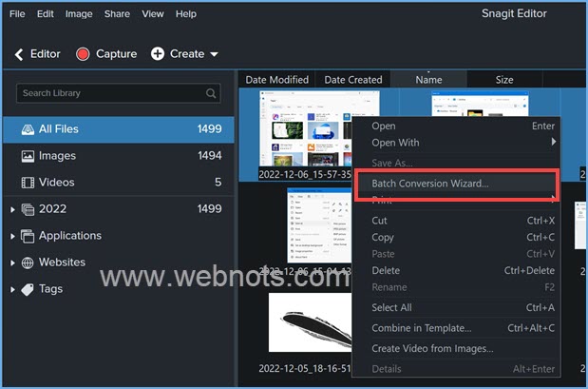Expand Open With submenu arrow

554,142
